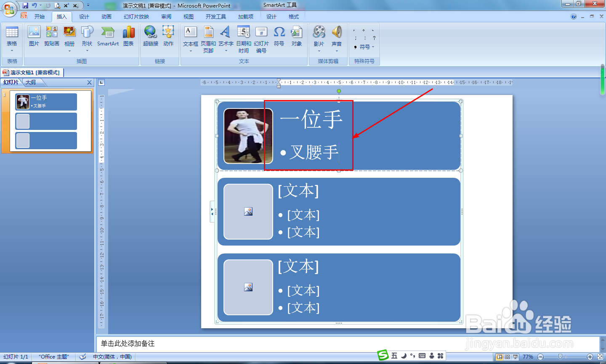606x364 pixels.
Task: Open the Office button menu
Action: coord(9,9)
